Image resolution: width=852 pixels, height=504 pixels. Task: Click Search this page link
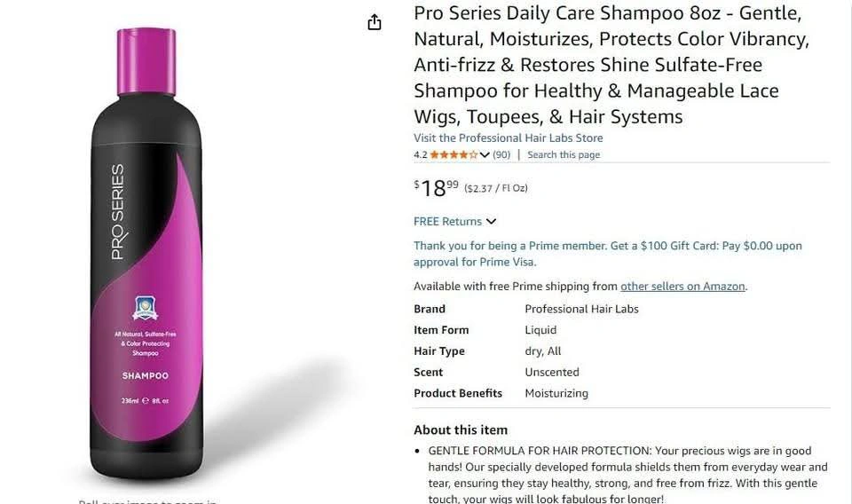[x=564, y=154]
